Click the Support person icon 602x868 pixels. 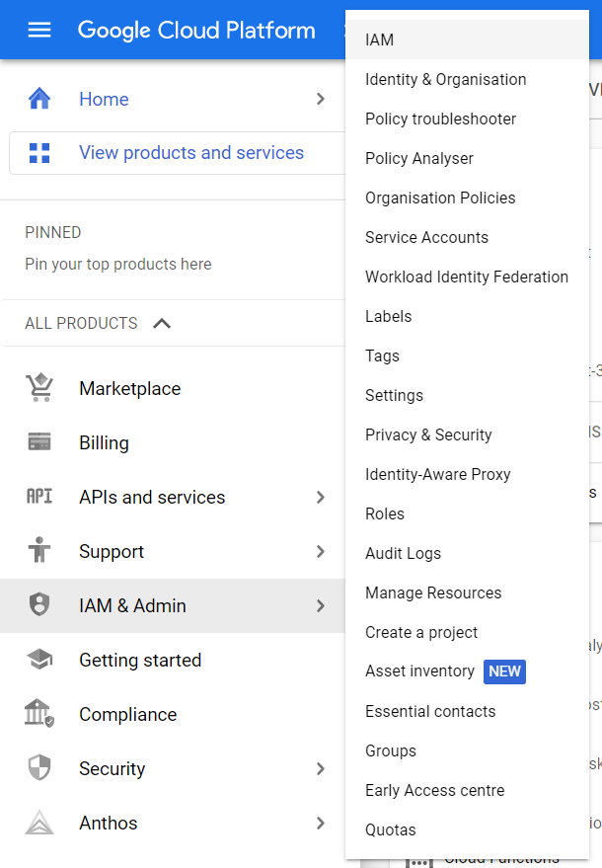[x=39, y=551]
